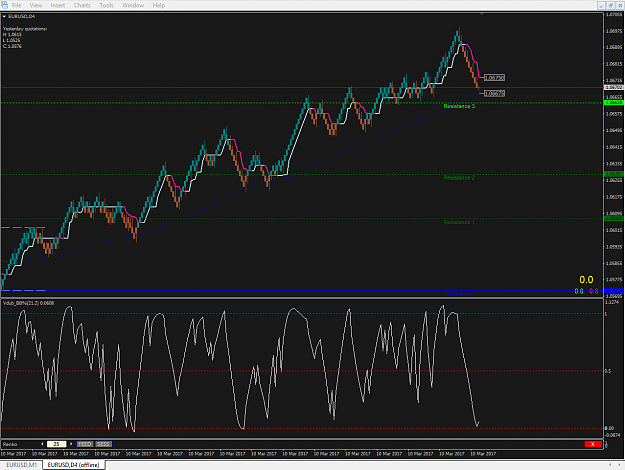Open the View menu
This screenshot has height=470, width=625.
(x=35, y=5)
